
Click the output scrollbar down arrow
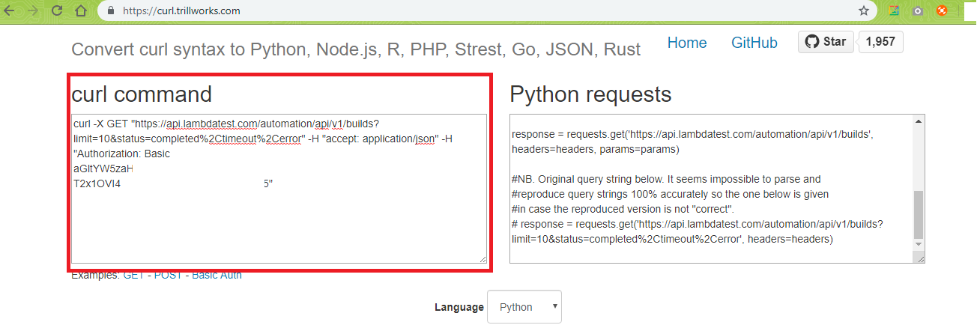(x=919, y=244)
